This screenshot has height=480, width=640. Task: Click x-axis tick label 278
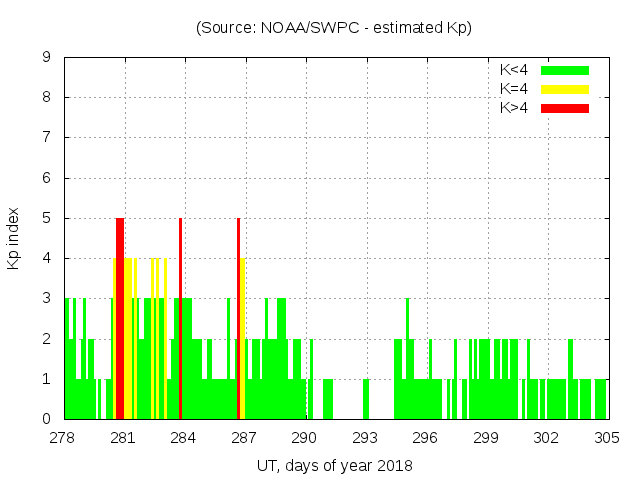tap(63, 438)
